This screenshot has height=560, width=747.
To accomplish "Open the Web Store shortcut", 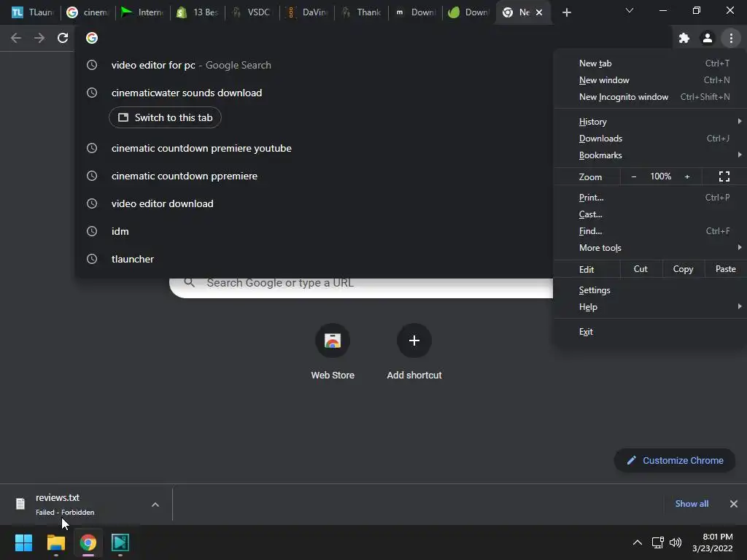I will 333,351.
